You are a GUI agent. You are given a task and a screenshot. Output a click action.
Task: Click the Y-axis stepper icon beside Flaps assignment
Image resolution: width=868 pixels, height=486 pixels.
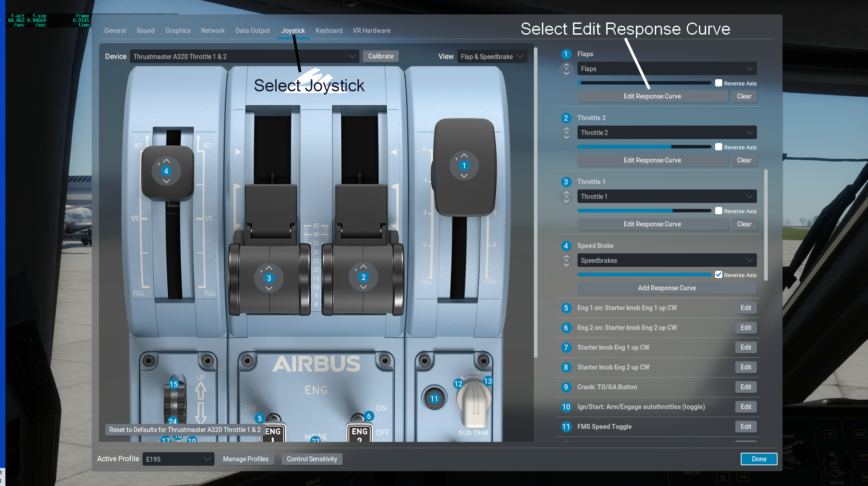(x=566, y=69)
